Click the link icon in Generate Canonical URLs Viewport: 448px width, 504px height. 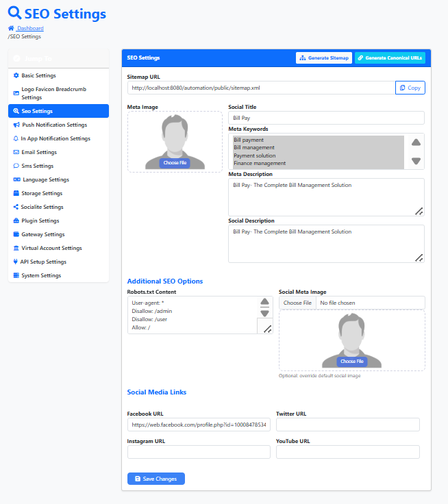(360, 58)
